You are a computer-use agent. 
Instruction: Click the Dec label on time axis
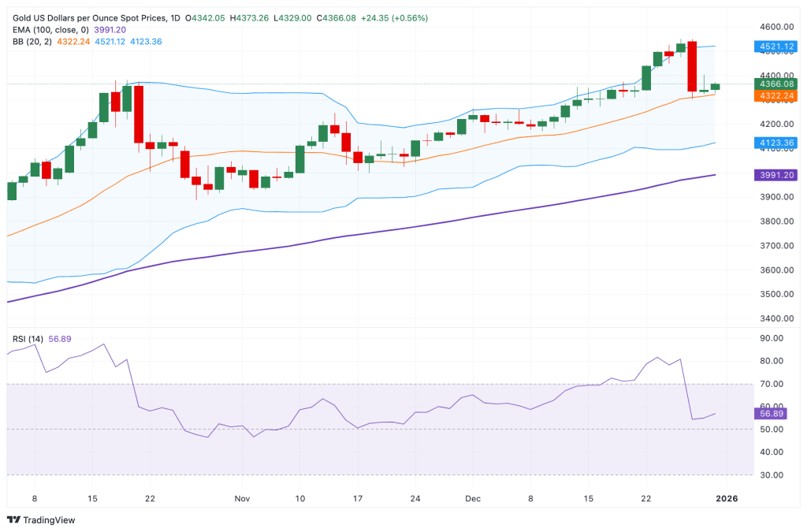point(473,499)
